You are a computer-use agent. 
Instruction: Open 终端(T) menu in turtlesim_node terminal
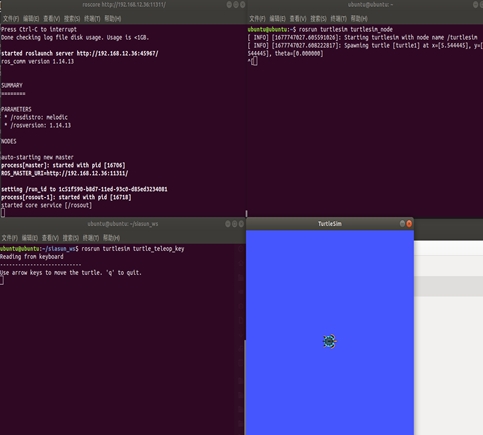click(338, 19)
